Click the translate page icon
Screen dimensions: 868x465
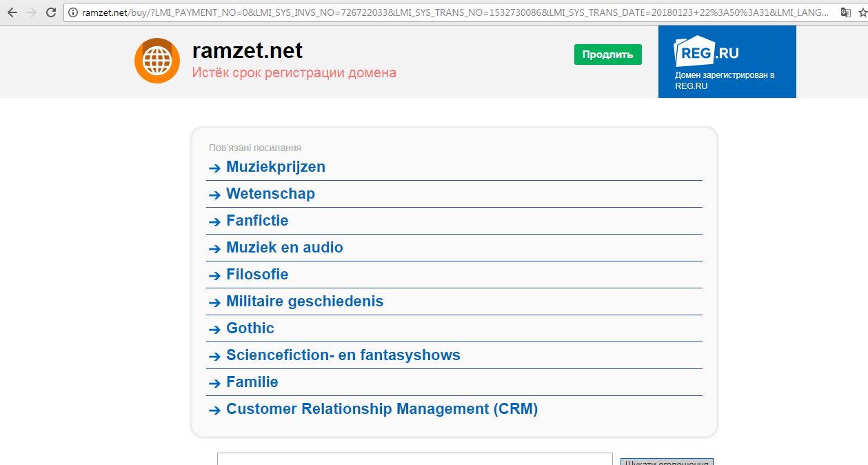[845, 12]
